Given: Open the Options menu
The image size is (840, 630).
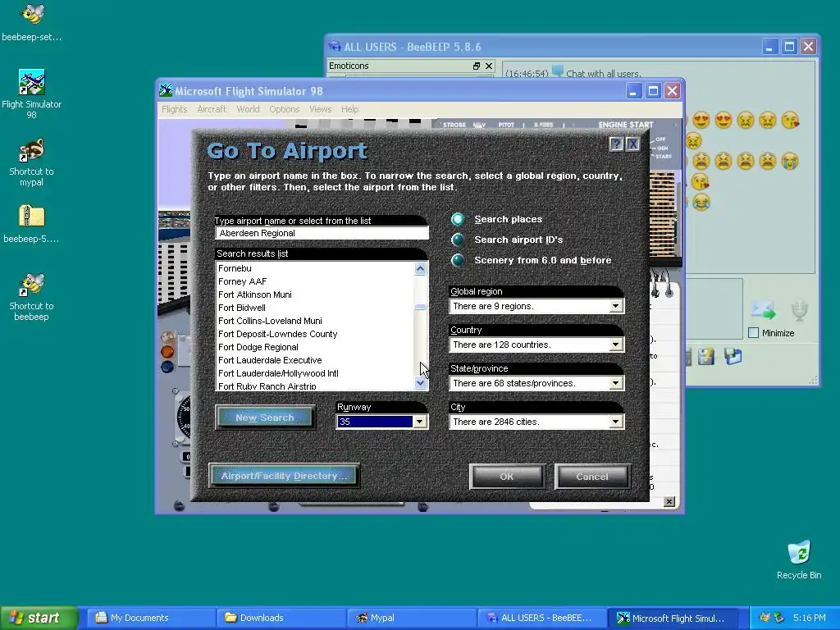Looking at the screenshot, I should (x=285, y=109).
